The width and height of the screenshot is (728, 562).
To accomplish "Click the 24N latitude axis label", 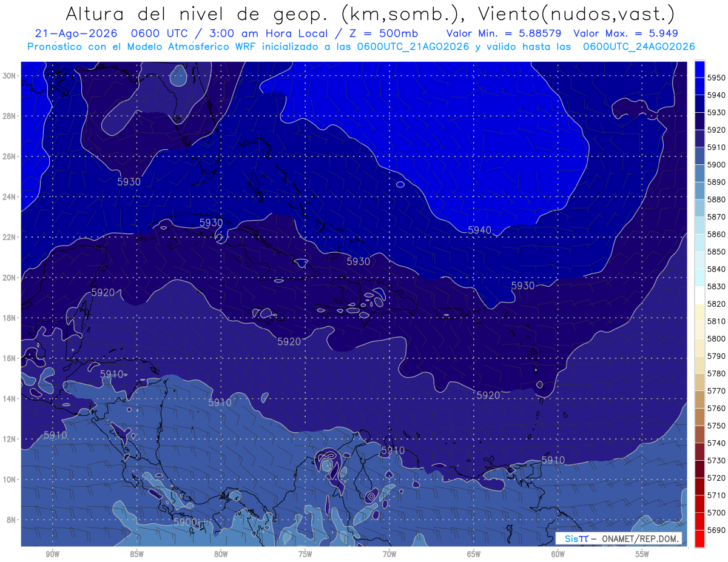I will 8,197.
